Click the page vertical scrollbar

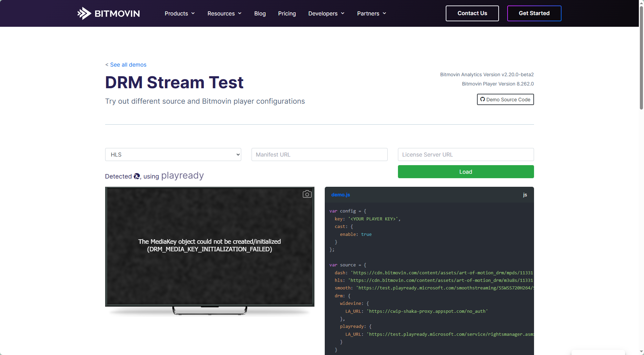(641, 58)
